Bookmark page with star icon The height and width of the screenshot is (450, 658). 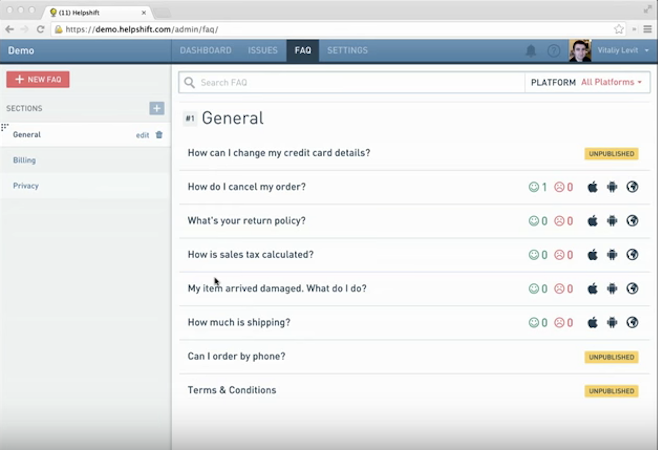(619, 29)
